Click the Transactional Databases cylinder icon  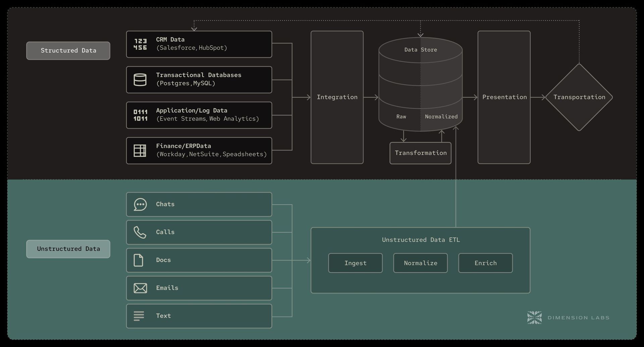[x=140, y=80]
